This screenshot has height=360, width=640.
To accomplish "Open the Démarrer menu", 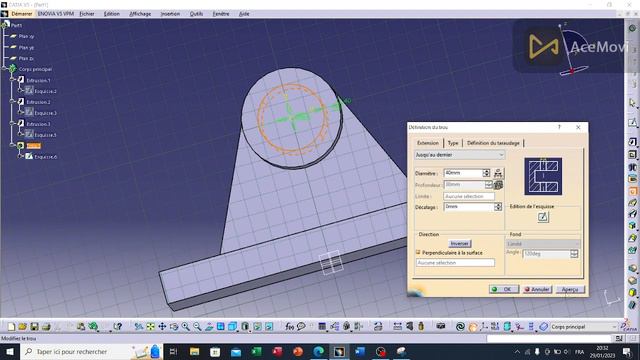I will 22,14.
